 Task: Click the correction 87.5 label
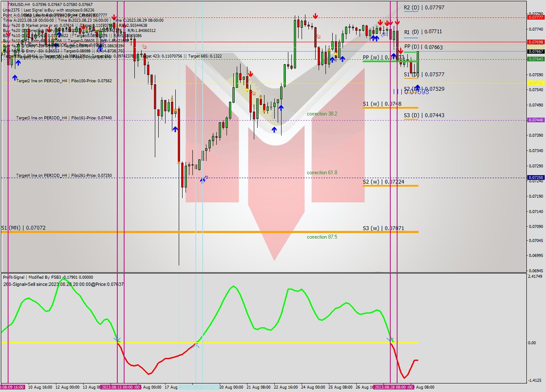[x=322, y=237]
